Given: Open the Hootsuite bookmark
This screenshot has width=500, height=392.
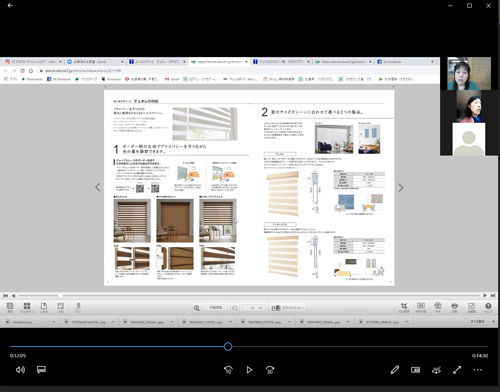Looking at the screenshot, I should 111,79.
